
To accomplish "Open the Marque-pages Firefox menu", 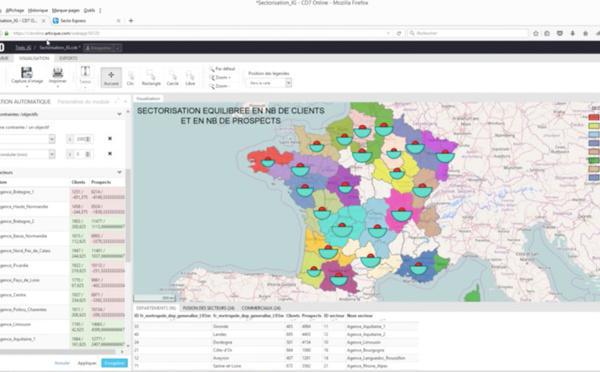I will point(66,10).
